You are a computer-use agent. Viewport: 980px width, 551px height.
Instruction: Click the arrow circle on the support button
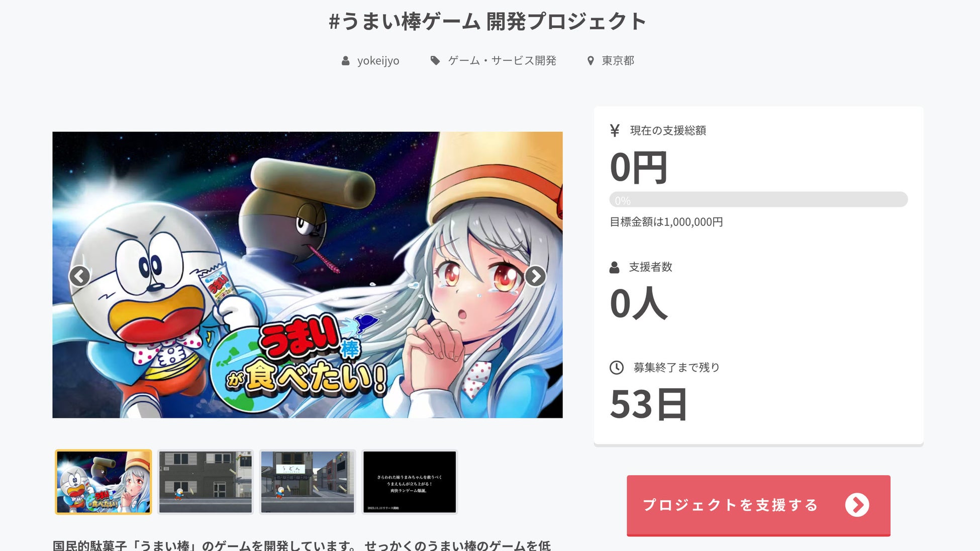tap(857, 505)
